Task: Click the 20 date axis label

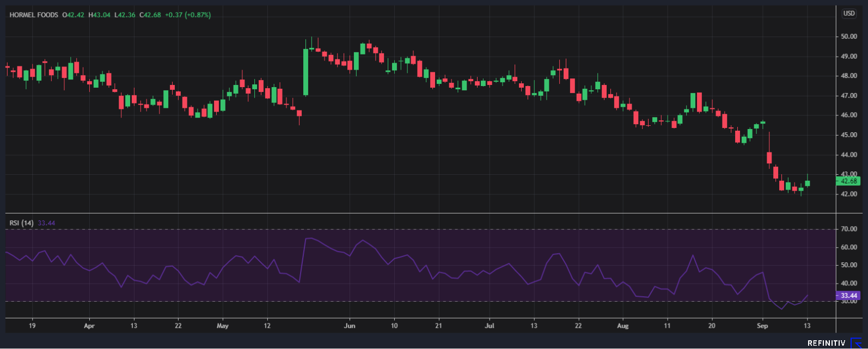Action: (x=712, y=326)
